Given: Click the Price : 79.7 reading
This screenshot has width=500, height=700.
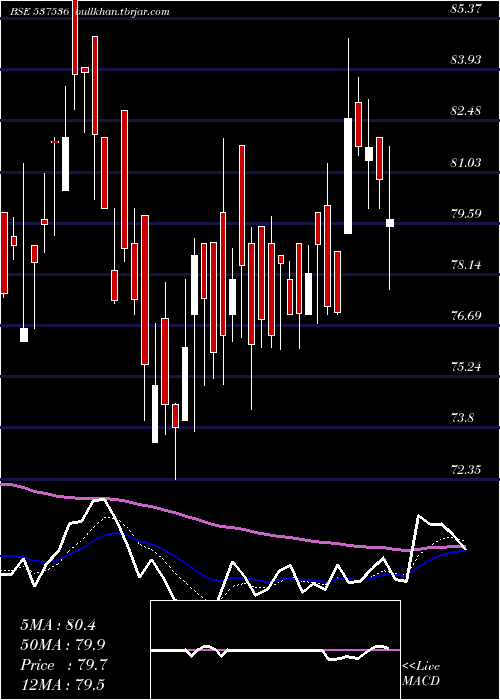Looking at the screenshot, I should point(63,665).
